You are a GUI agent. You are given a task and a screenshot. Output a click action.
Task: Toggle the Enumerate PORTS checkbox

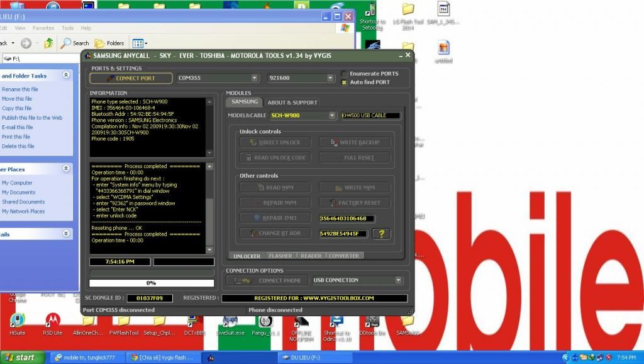click(x=344, y=74)
